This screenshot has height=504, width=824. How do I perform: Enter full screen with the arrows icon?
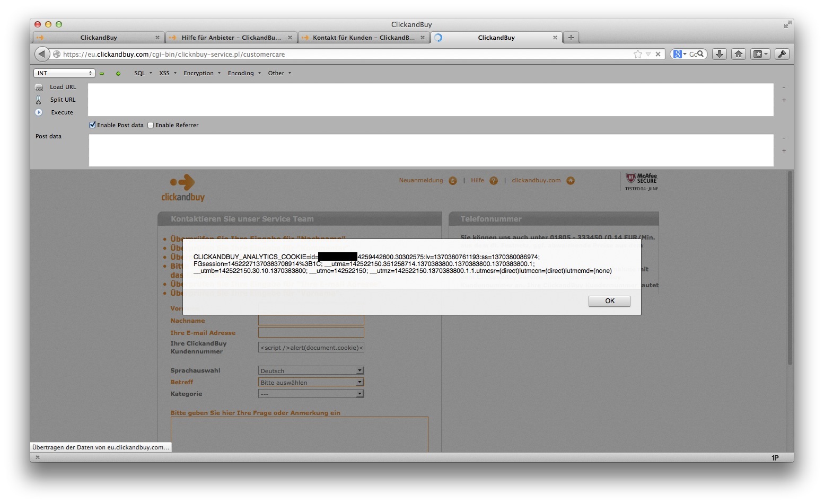point(787,24)
